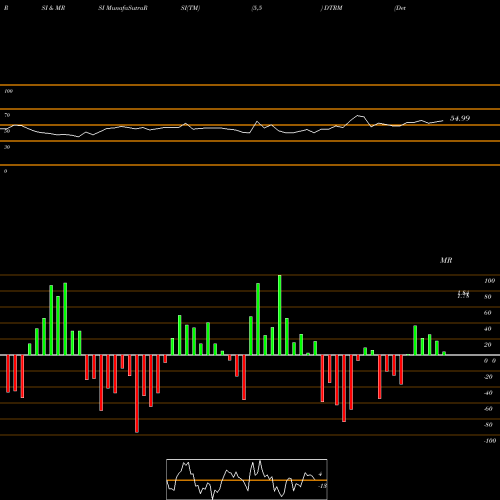Click the MR axis label 100
This screenshot has width=500, height=500.
coord(489,281)
